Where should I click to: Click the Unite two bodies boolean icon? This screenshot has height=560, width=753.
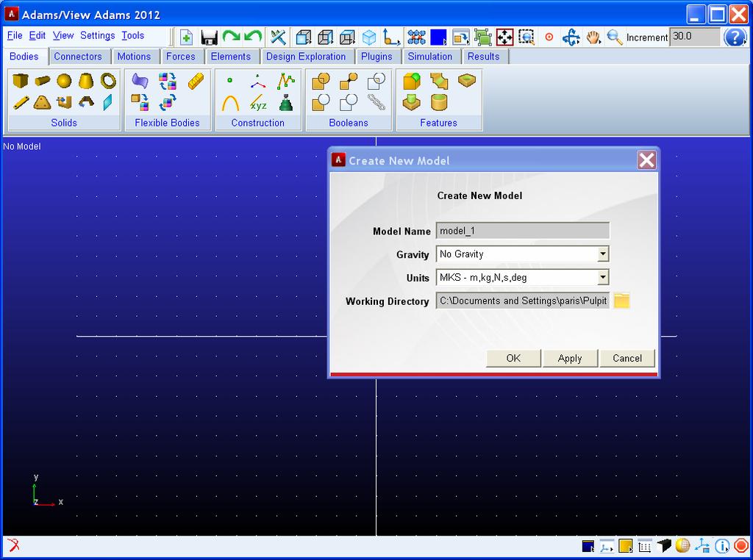(x=321, y=81)
